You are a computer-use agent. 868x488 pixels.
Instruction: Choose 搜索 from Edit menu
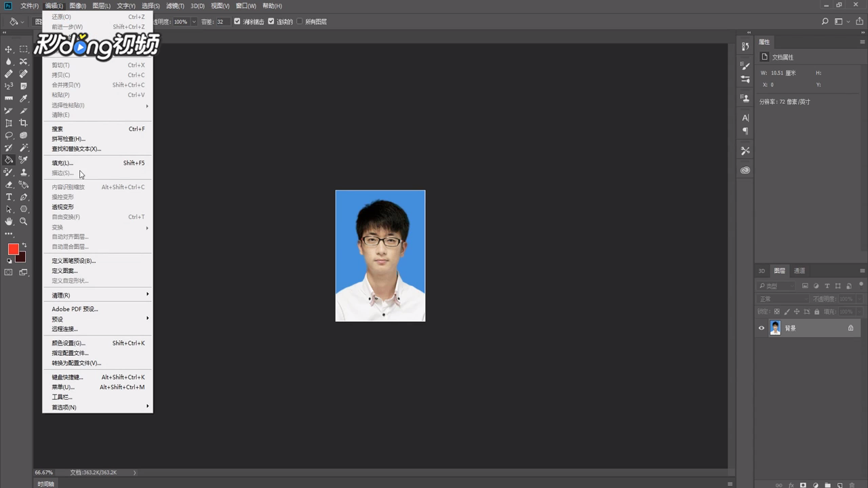(99, 129)
